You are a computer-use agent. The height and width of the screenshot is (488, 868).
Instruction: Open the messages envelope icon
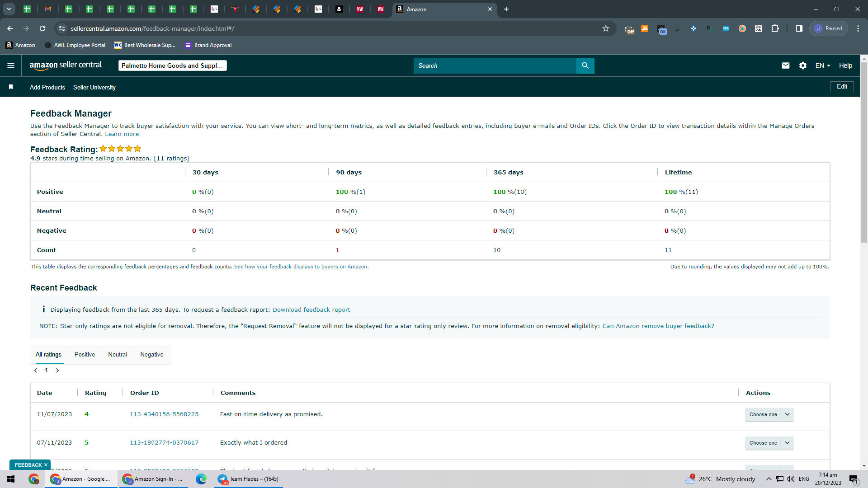[x=786, y=66]
